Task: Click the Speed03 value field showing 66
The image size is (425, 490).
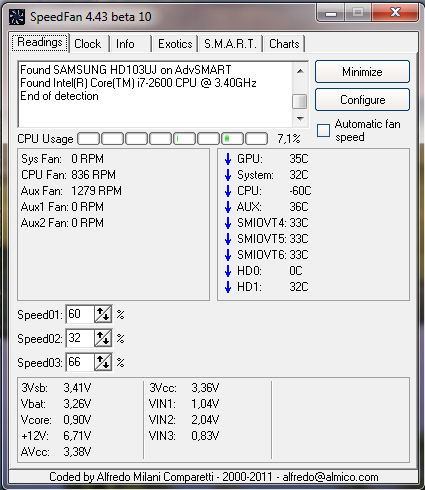Action: pyautogui.click(x=80, y=362)
